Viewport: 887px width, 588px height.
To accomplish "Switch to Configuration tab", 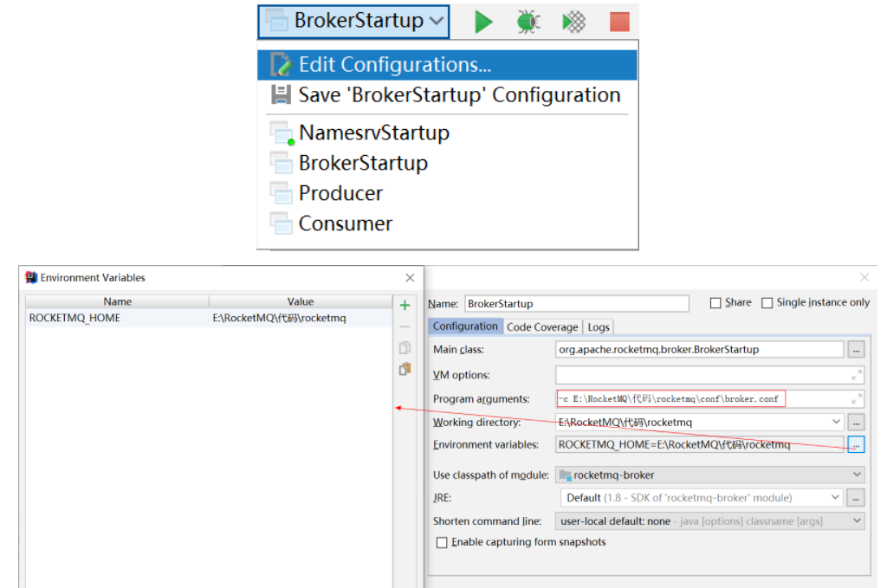I will pyautogui.click(x=465, y=326).
